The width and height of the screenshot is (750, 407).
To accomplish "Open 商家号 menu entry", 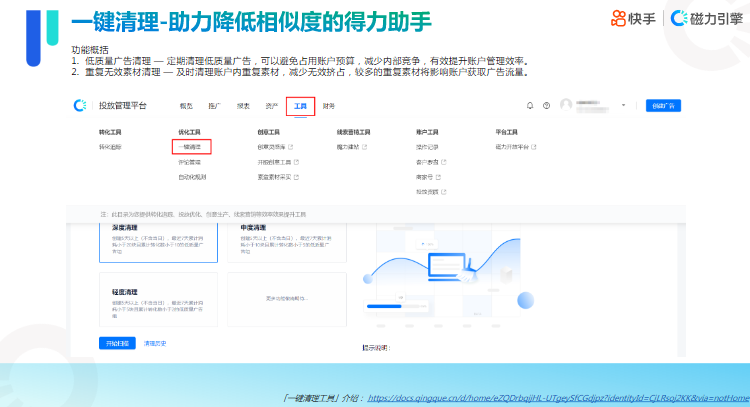I will (424, 177).
